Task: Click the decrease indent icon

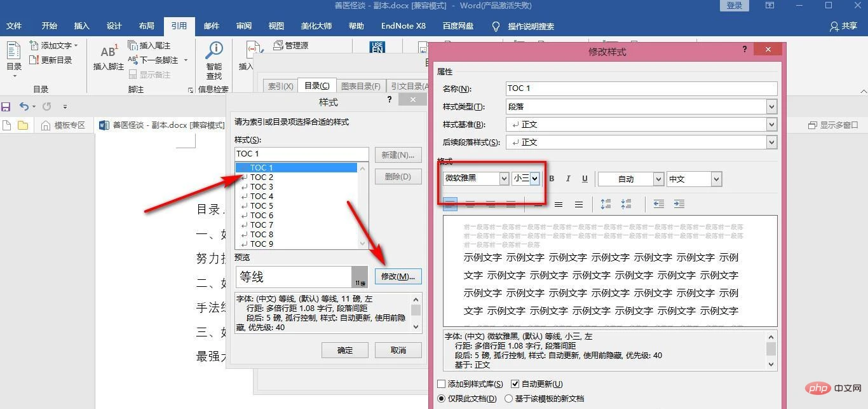Action: pyautogui.click(x=658, y=204)
